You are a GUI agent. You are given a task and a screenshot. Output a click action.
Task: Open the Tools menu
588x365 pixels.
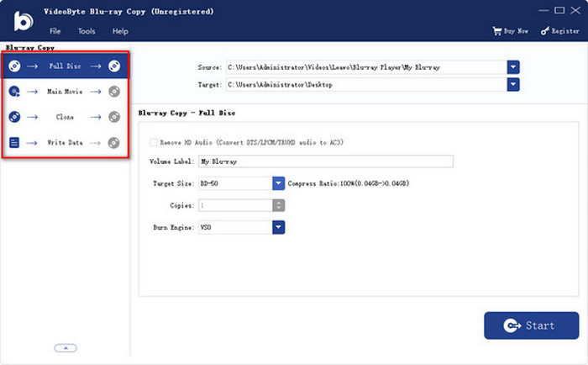pyautogui.click(x=87, y=31)
